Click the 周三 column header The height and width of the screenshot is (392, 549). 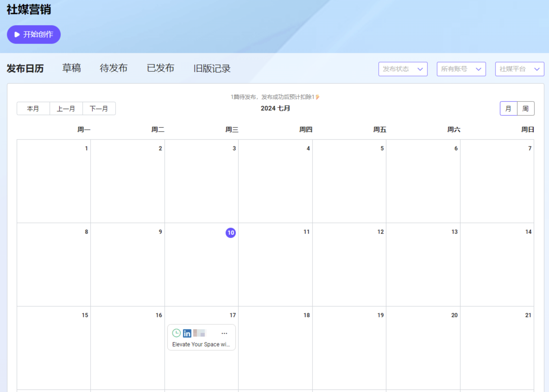pos(232,130)
